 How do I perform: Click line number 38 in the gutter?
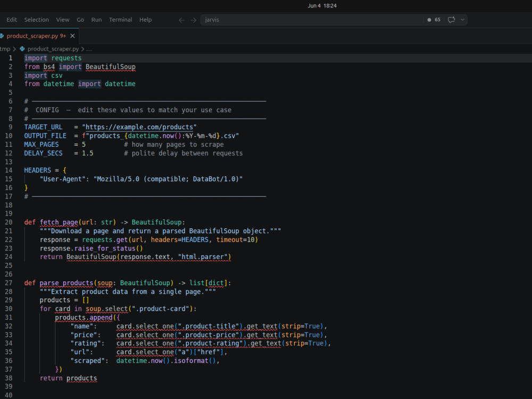point(9,378)
